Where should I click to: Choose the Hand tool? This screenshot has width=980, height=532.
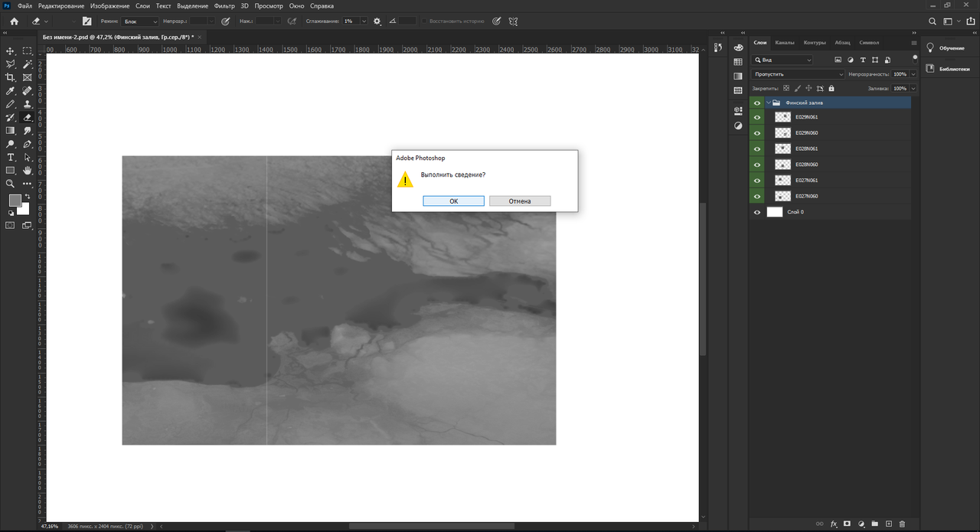tap(28, 170)
